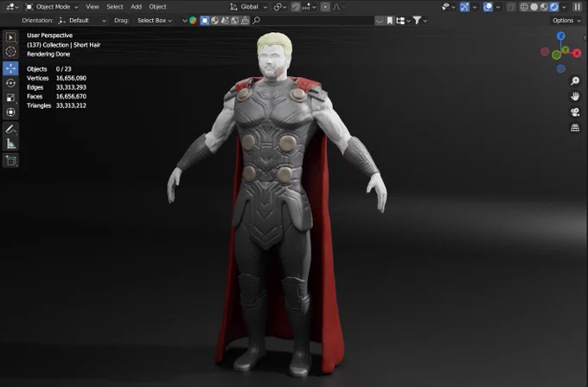Image resolution: width=588 pixels, height=387 pixels.
Task: Select the Add Cube tool
Action: 10,161
